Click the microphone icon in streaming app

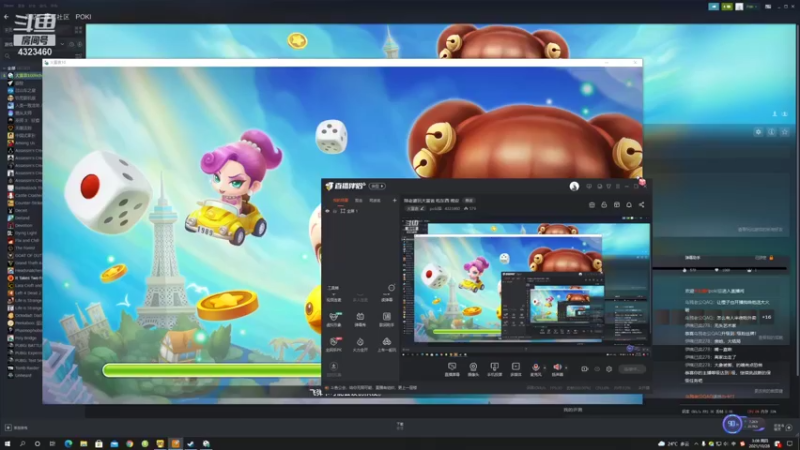pyautogui.click(x=535, y=366)
